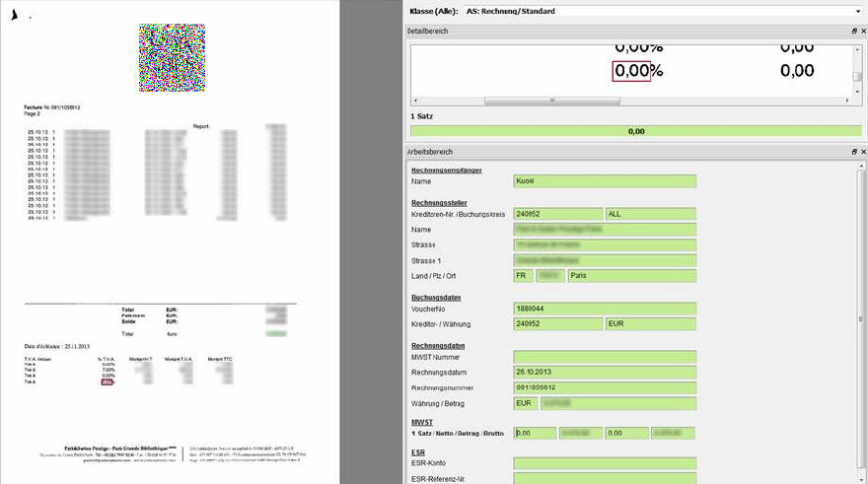Close the Detailbereich panel
Screen dimensions: 868x484
coord(863,32)
